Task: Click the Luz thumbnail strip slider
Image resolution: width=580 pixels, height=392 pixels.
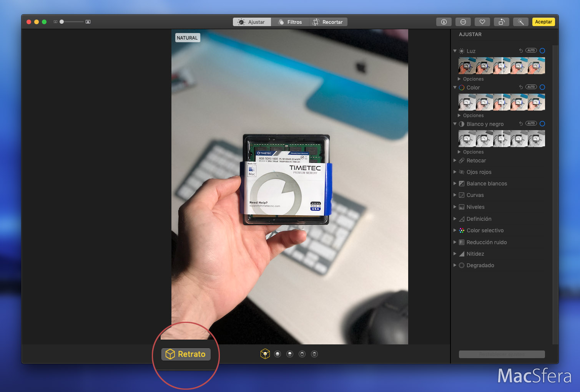Action: (502, 66)
